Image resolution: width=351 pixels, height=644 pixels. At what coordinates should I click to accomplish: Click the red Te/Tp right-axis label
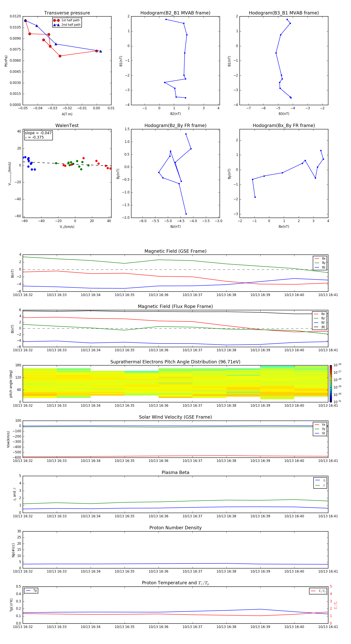[336, 605]
